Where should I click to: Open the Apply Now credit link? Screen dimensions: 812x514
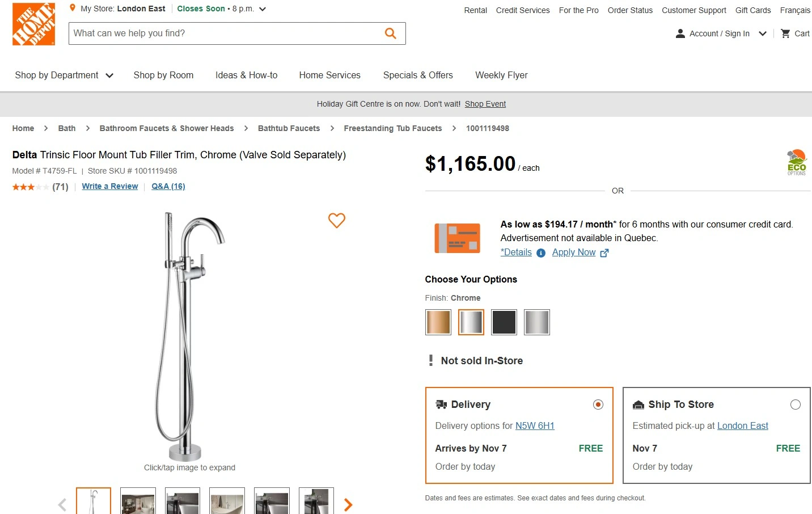[574, 252]
